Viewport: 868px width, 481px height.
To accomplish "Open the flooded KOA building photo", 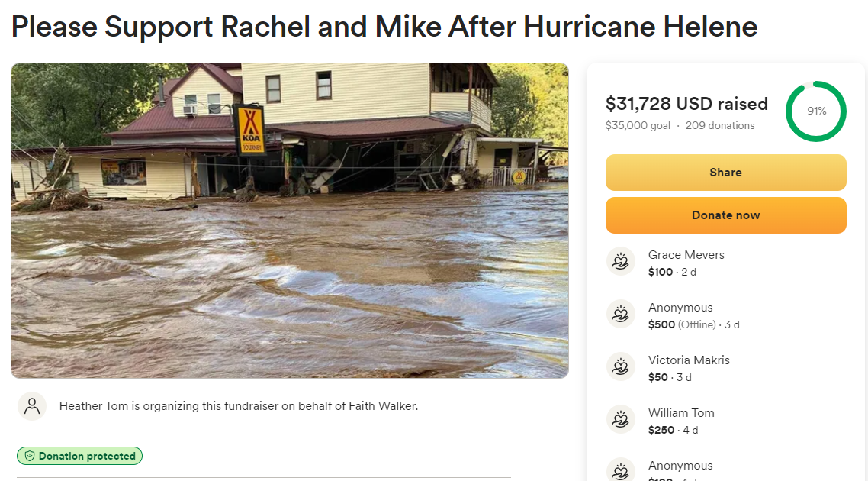I will [x=290, y=221].
